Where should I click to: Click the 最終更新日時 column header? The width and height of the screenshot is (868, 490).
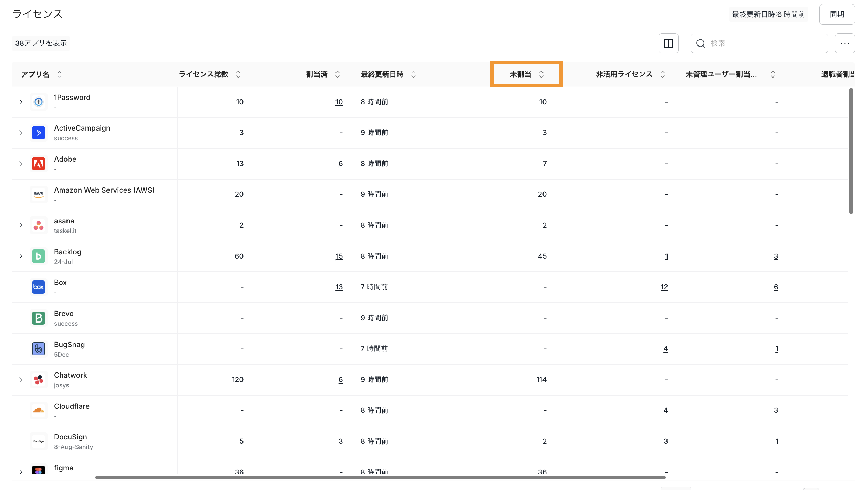(x=382, y=74)
